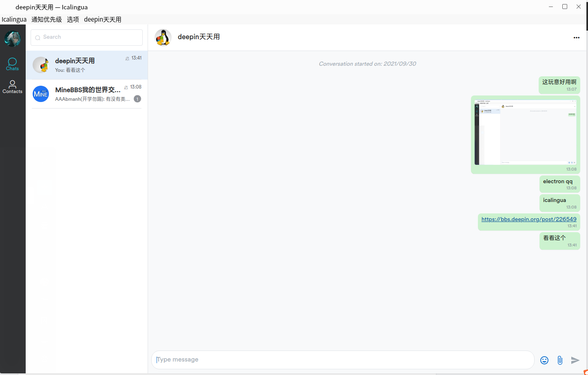Open the 选项 menu
Screen dimensions: 588x375
click(x=73, y=19)
